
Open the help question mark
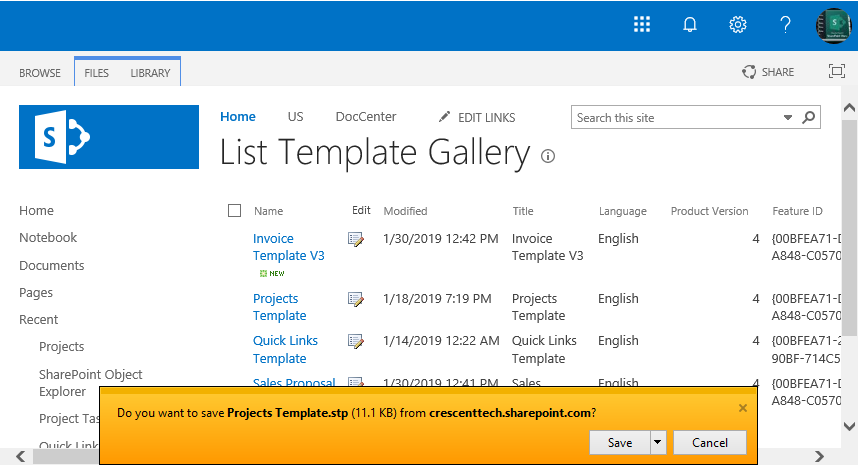click(785, 25)
